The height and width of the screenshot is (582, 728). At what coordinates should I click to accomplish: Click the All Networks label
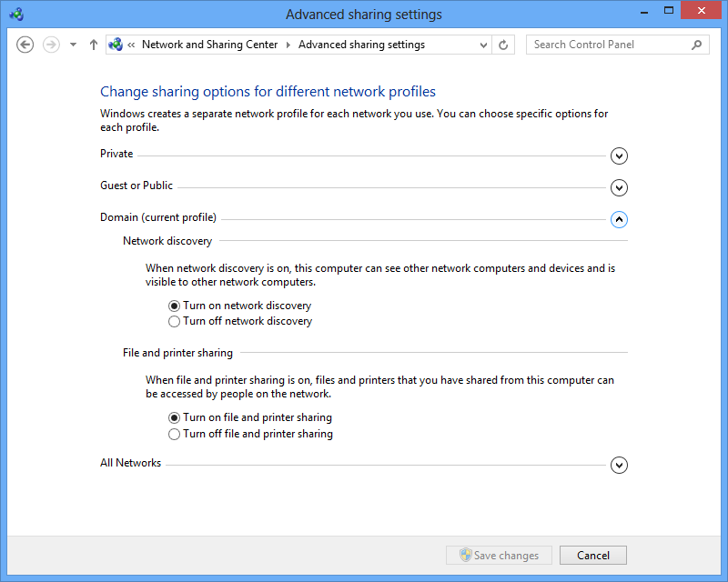pyautogui.click(x=130, y=463)
